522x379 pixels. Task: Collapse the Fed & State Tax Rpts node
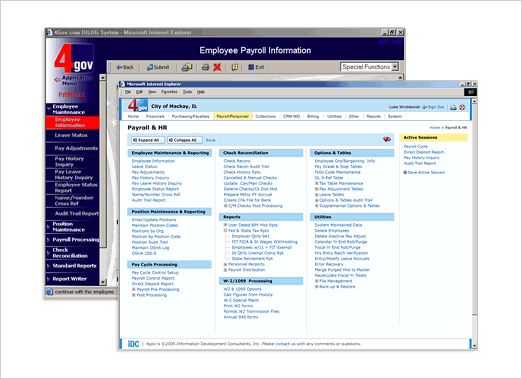225,231
